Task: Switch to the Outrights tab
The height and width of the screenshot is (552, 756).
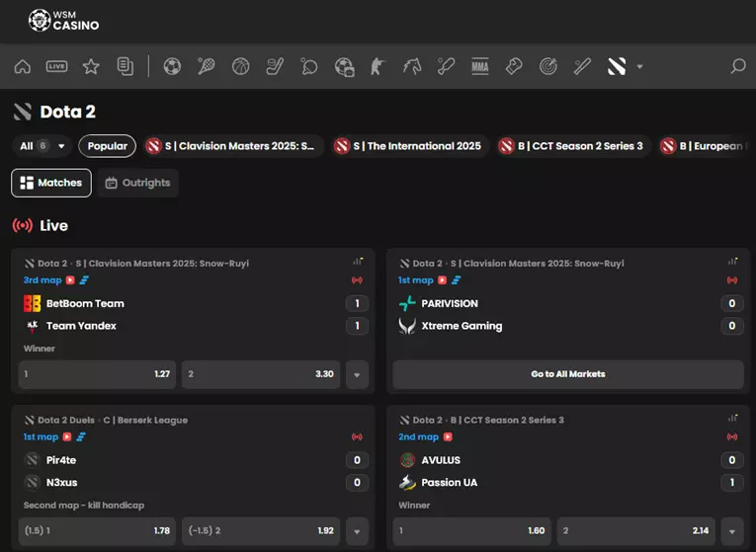Action: (138, 183)
